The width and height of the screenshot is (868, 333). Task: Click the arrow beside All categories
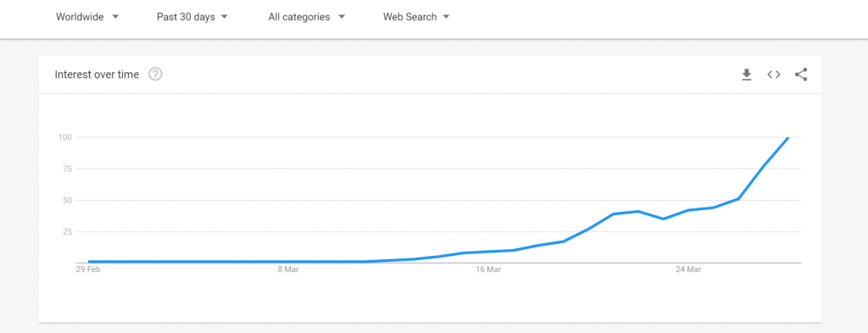(342, 17)
